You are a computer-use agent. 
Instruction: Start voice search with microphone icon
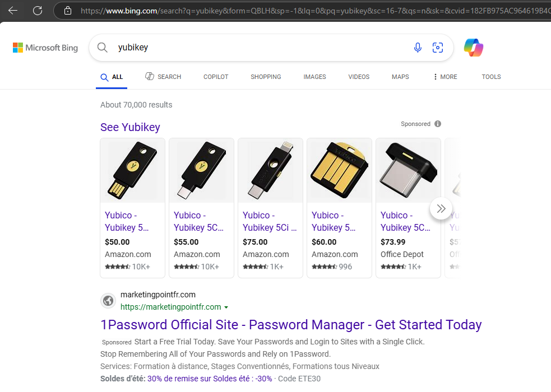(418, 48)
